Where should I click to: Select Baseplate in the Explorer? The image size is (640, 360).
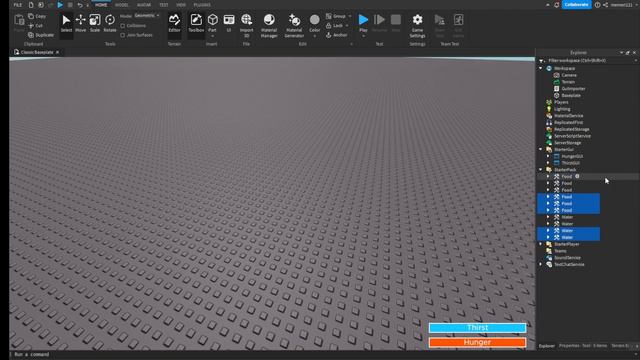tap(571, 95)
